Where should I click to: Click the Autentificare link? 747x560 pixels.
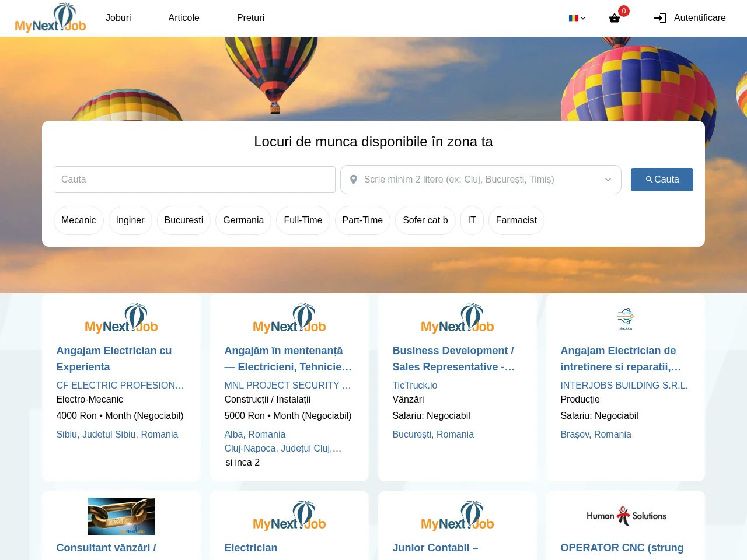point(700,18)
